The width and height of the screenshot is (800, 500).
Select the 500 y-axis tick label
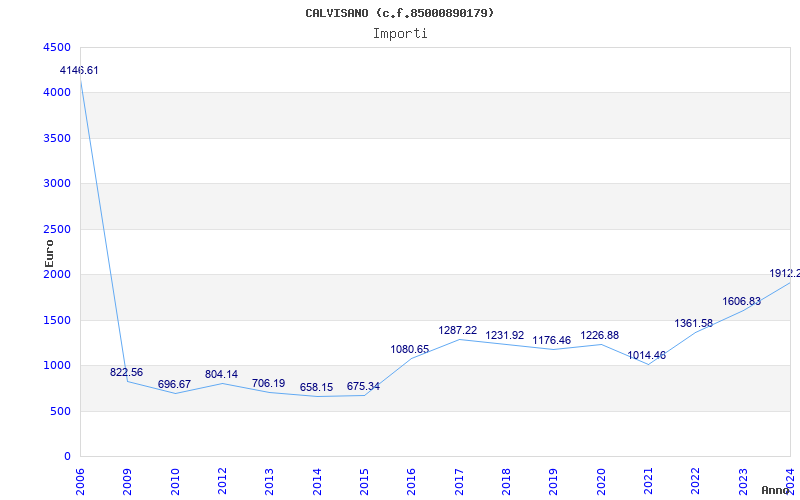pos(60,411)
